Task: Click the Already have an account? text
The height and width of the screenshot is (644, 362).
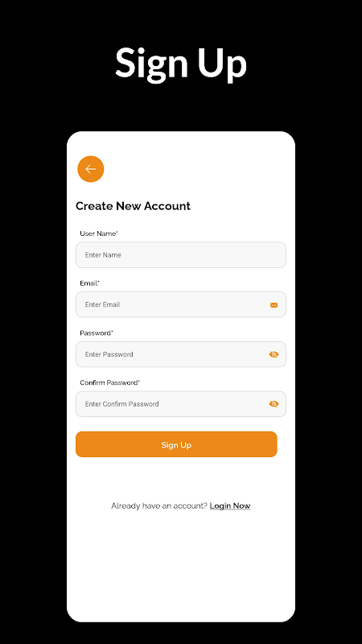Action: point(159,506)
